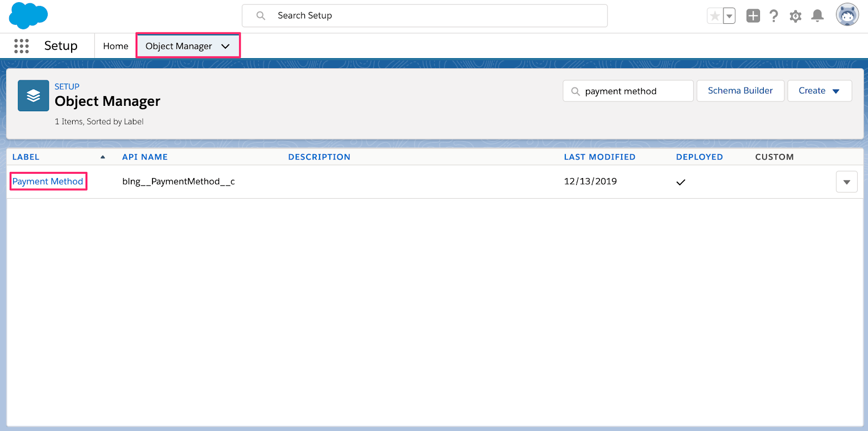Open the Create dropdown menu

click(x=819, y=91)
